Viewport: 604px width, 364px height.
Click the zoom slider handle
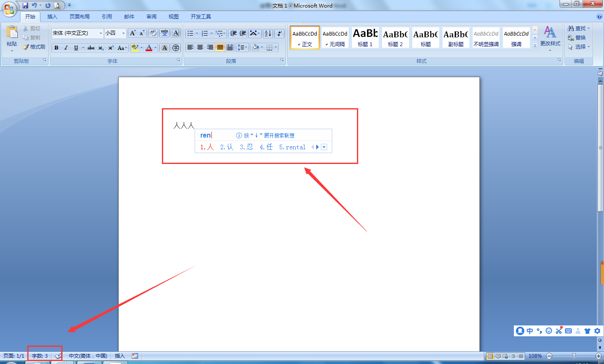click(574, 356)
